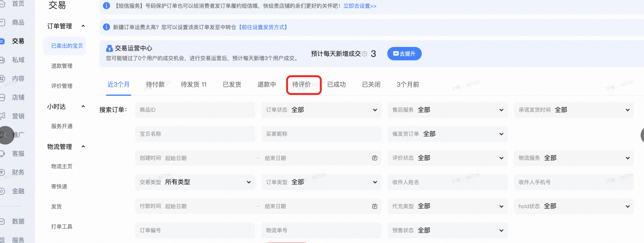The height and width of the screenshot is (243, 644).
Task: Open the 售后服务 dropdown
Action: pos(447,110)
